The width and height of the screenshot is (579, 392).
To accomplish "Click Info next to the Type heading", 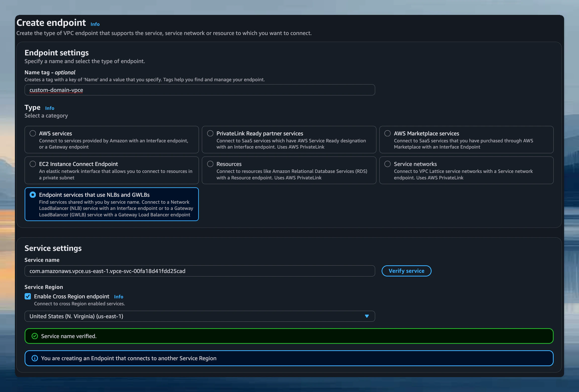I will 49,108.
